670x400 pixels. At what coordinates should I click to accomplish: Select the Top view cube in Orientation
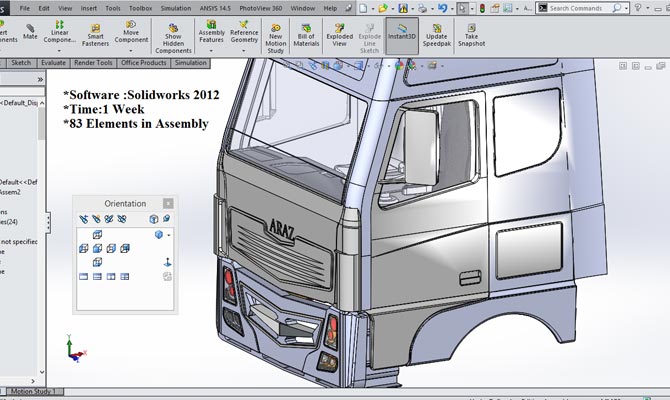coord(97,235)
